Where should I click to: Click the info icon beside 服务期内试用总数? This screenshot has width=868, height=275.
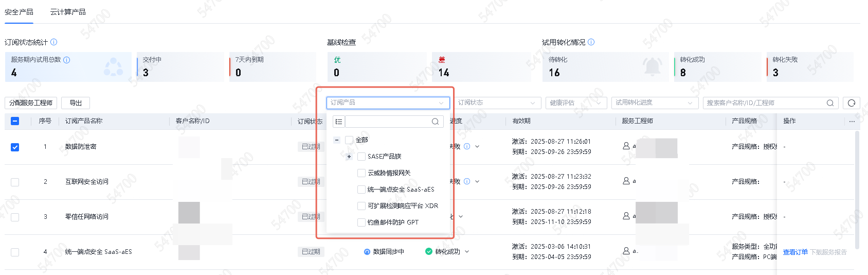coord(67,60)
